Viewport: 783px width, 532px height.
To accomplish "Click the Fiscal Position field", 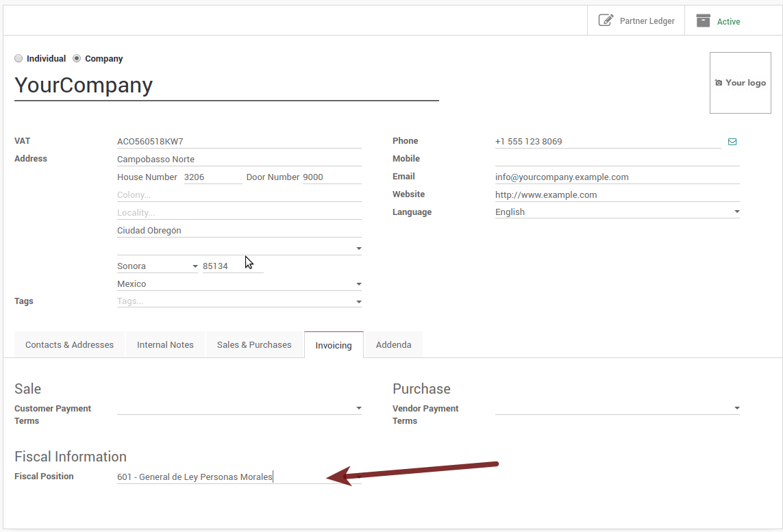I will point(233,477).
